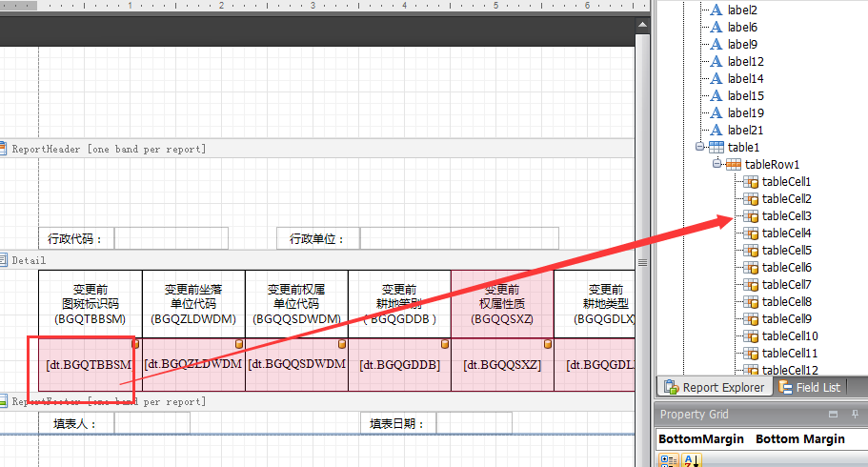Select tableCell6 in the tree
Image resolution: width=868 pixels, height=467 pixels.
pos(787,268)
